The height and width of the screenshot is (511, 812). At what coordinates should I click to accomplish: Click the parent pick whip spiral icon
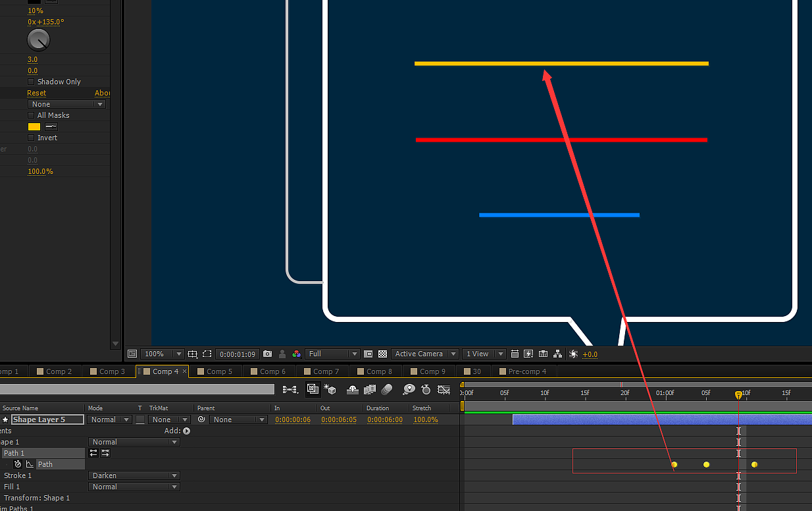coord(201,419)
